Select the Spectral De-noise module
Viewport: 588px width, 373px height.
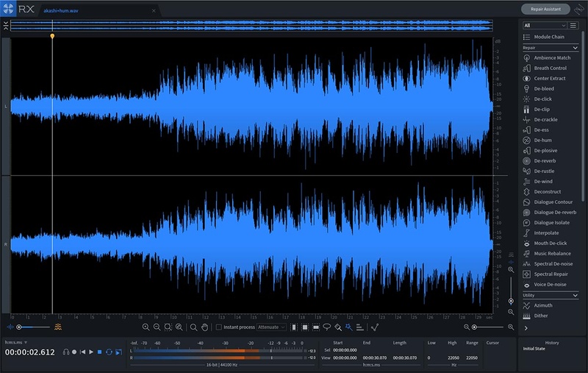coord(553,263)
